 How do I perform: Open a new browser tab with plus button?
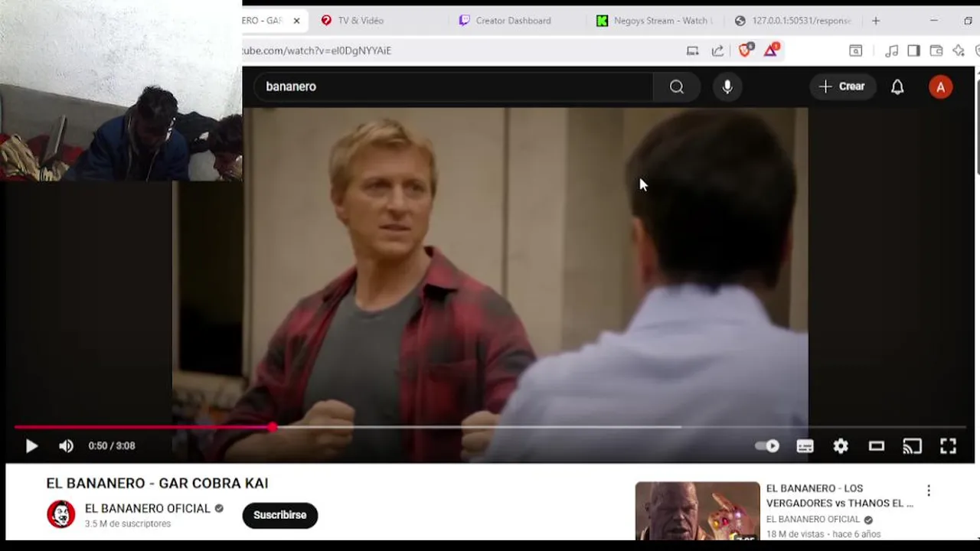coord(876,21)
